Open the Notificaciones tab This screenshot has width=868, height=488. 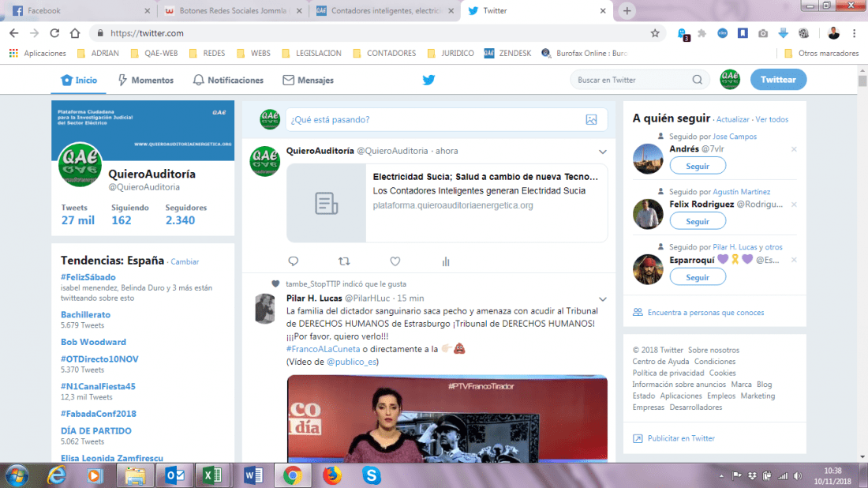[228, 80]
